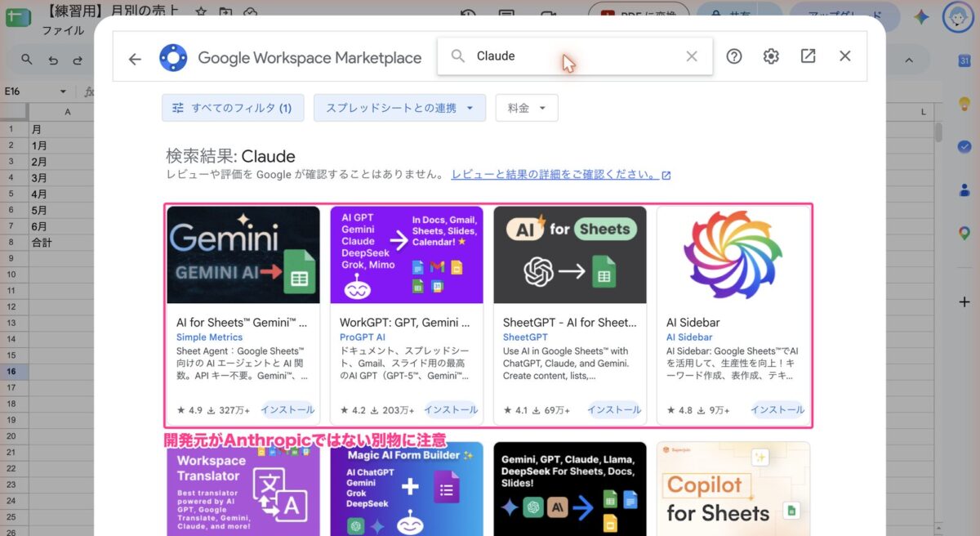Click the Undo arrow in the Sheets toolbar
The height and width of the screenshot is (536, 980).
tap(53, 60)
